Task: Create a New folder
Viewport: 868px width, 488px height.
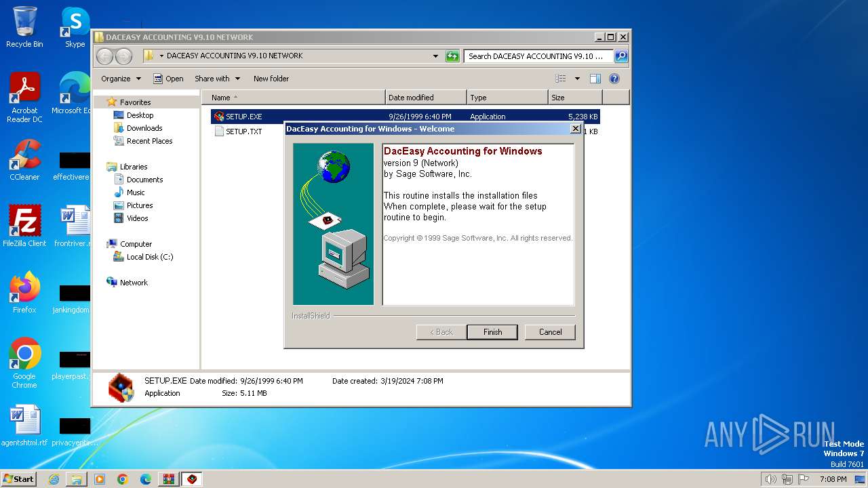Action: click(271, 79)
